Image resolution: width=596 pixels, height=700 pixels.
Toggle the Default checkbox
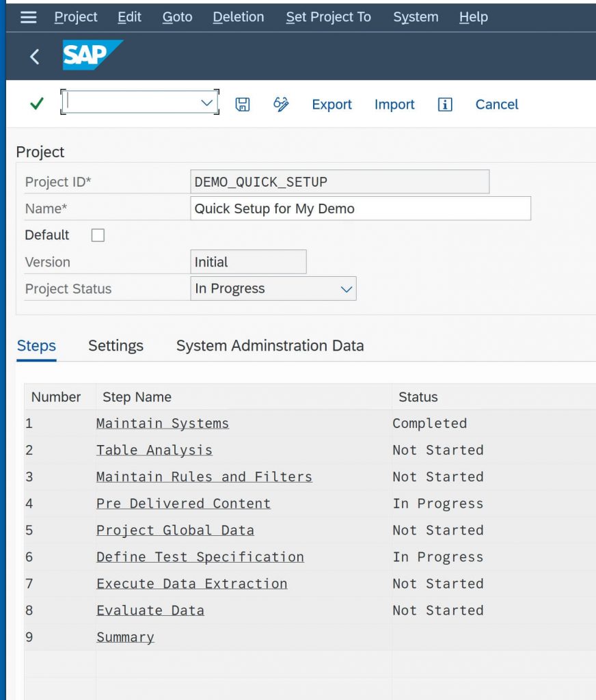coord(98,235)
